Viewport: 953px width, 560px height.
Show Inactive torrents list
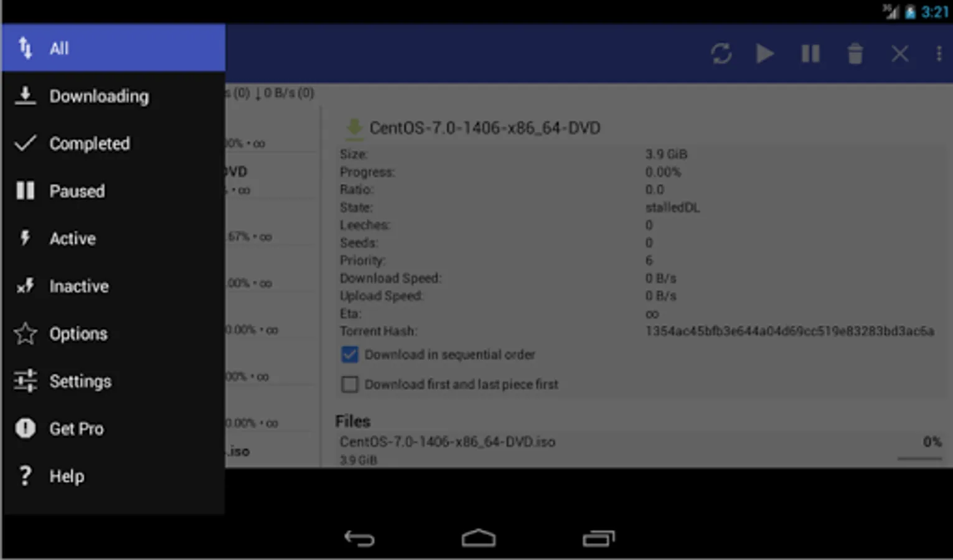tap(113, 286)
